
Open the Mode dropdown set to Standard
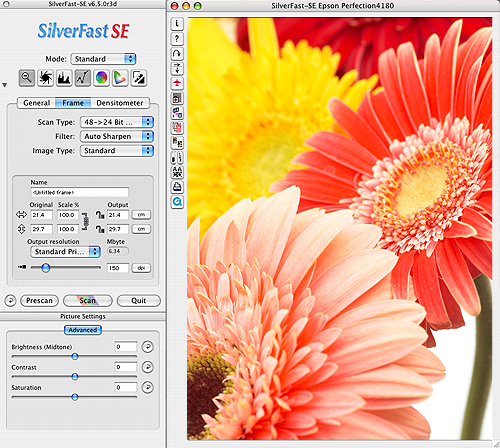coord(103,59)
